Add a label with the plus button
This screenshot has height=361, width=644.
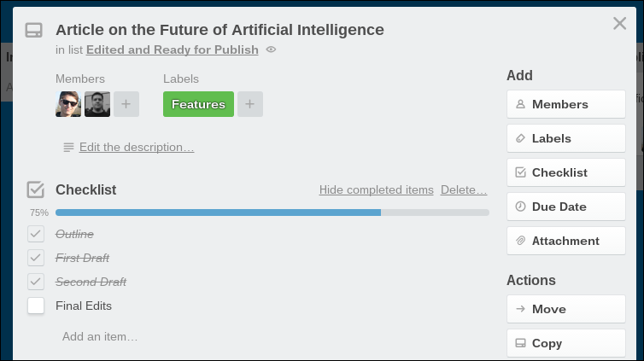pos(250,104)
